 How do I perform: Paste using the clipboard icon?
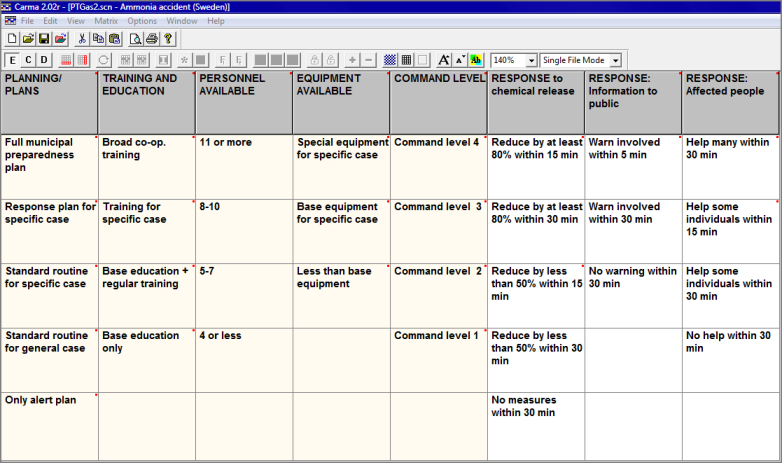(115, 39)
